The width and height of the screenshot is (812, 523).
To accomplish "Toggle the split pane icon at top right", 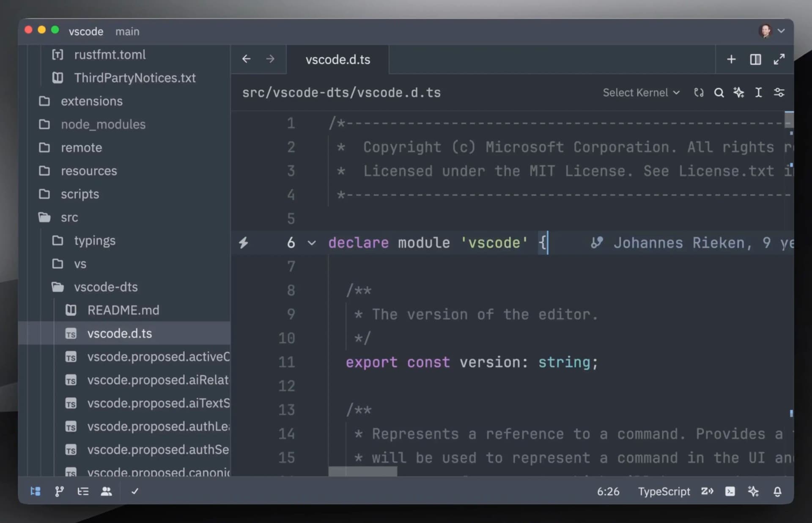I will [x=755, y=59].
